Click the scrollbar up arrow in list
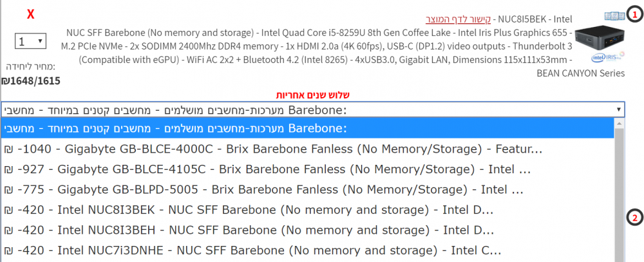644x262 pixels. click(619, 123)
